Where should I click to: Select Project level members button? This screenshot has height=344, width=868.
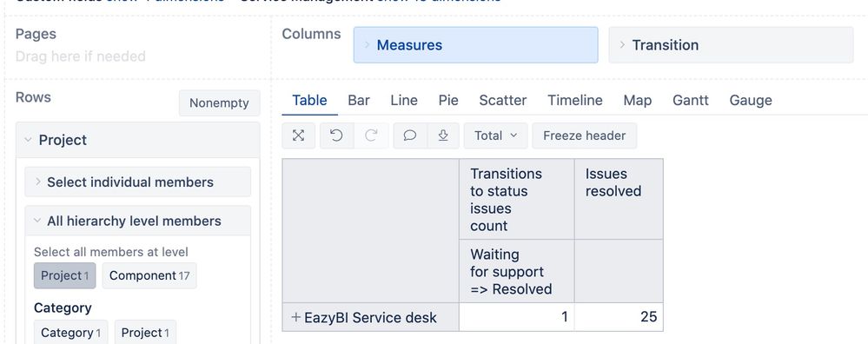click(65, 275)
